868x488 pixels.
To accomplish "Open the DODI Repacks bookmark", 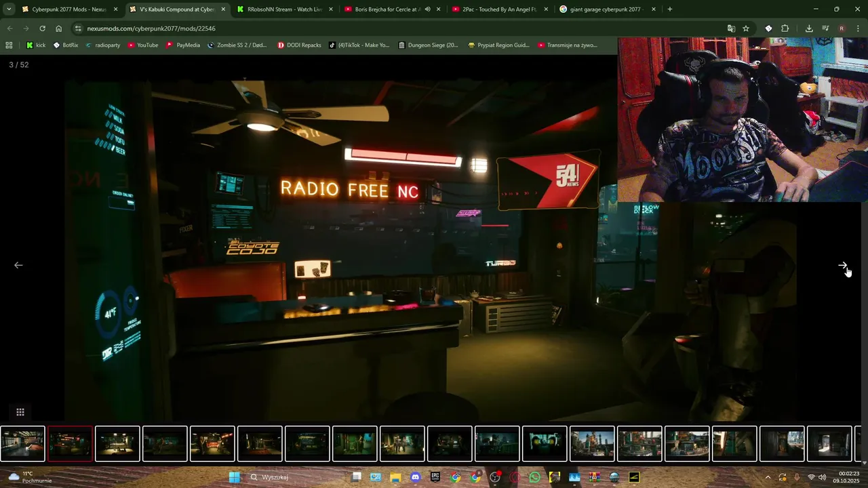I will 299,45.
